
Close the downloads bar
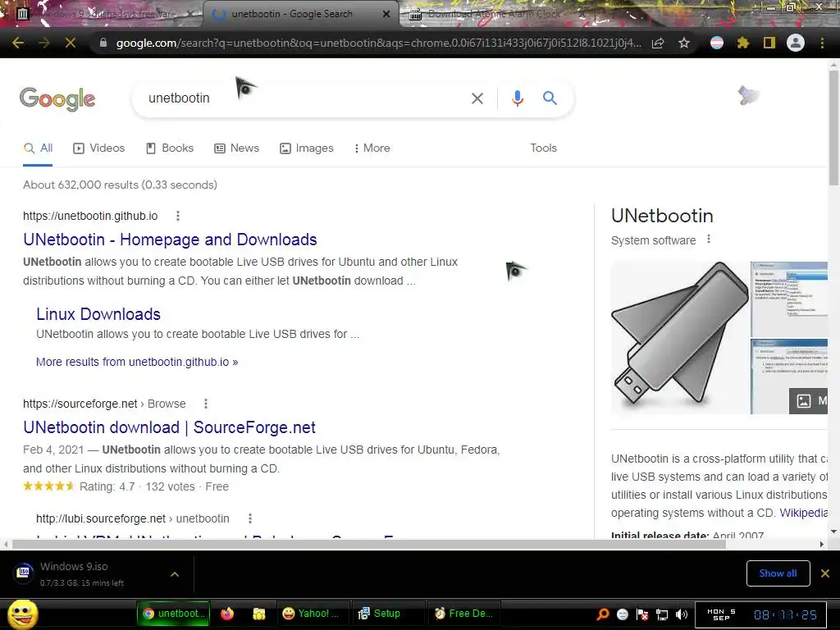click(x=825, y=573)
